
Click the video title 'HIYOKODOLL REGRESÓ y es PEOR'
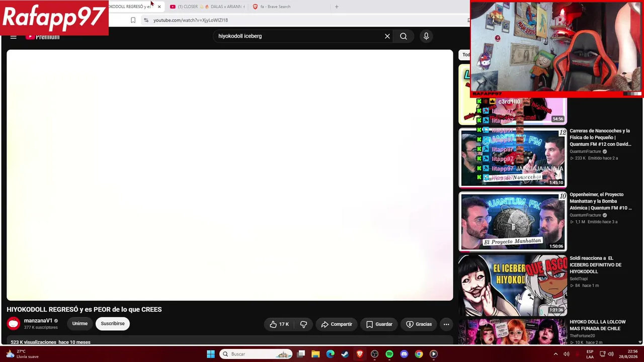[84, 310]
